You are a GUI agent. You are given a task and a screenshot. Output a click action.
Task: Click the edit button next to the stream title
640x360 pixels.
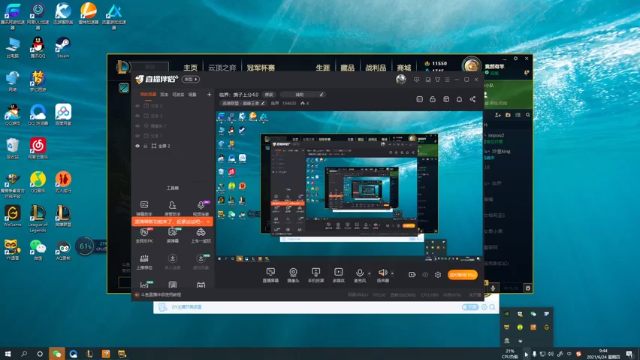coord(269,95)
